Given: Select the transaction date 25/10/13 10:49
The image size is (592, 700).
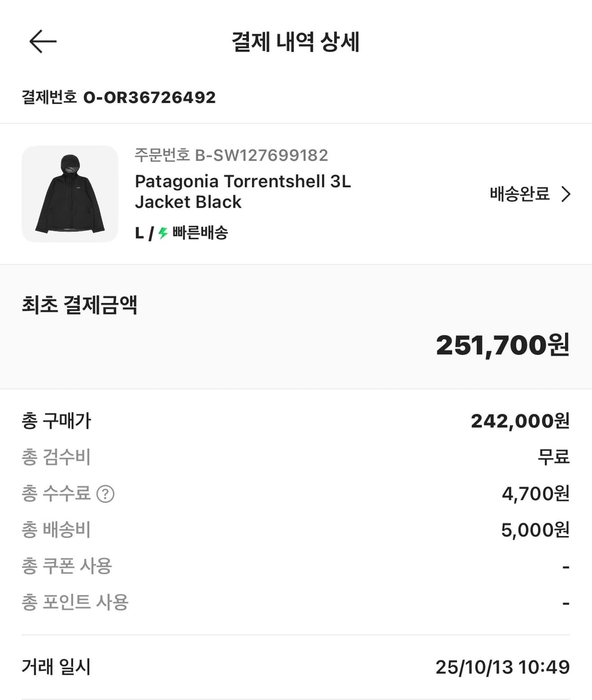Looking at the screenshot, I should point(502,667).
